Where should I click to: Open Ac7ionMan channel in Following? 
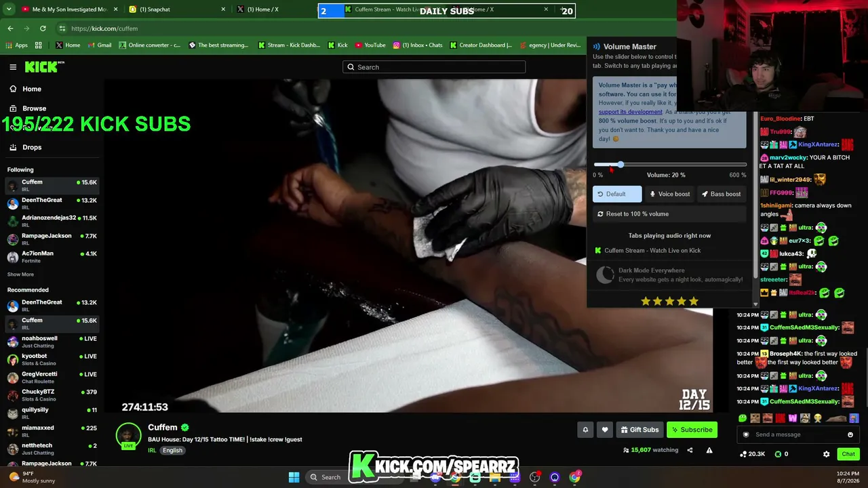click(52, 257)
